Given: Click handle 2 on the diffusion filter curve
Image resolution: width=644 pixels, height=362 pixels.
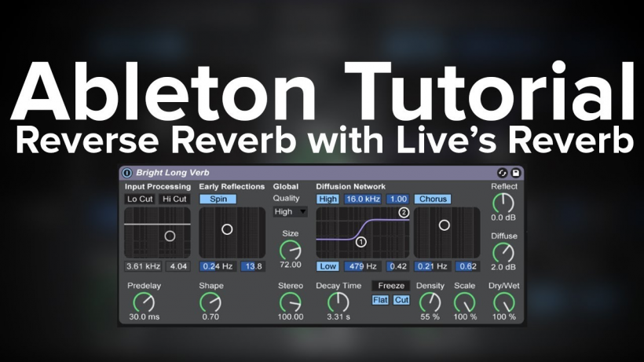Looking at the screenshot, I should pyautogui.click(x=404, y=213).
